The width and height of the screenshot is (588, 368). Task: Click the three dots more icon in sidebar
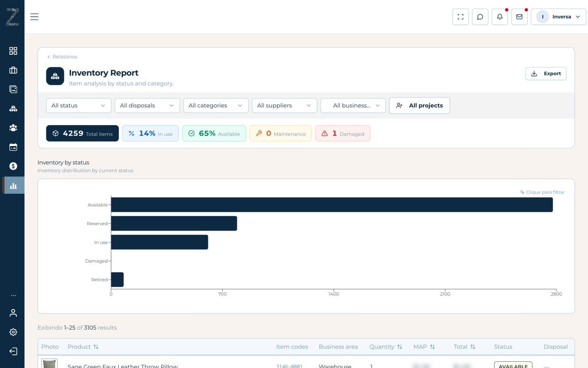tap(13, 295)
